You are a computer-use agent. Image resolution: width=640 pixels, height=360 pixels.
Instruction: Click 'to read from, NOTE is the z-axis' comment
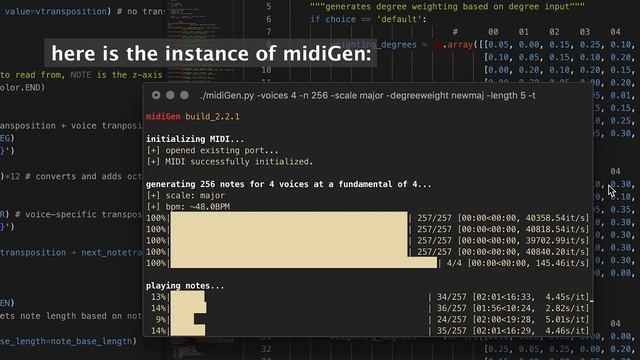point(81,75)
